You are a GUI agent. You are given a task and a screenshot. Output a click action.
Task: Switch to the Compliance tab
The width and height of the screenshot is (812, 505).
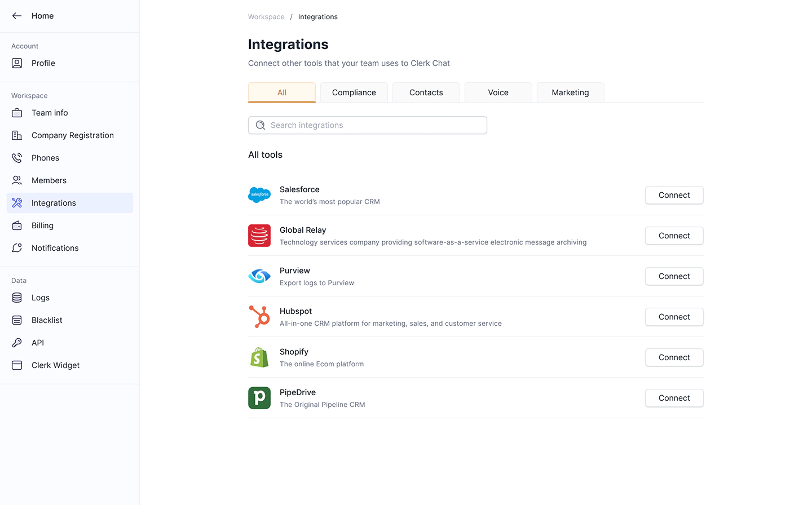pos(354,92)
